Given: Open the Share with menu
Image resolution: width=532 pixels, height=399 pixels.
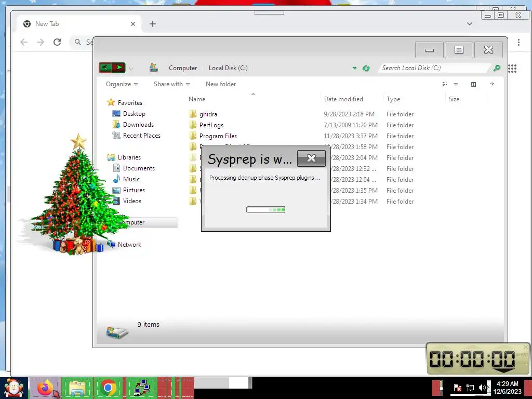Looking at the screenshot, I should tap(171, 84).
